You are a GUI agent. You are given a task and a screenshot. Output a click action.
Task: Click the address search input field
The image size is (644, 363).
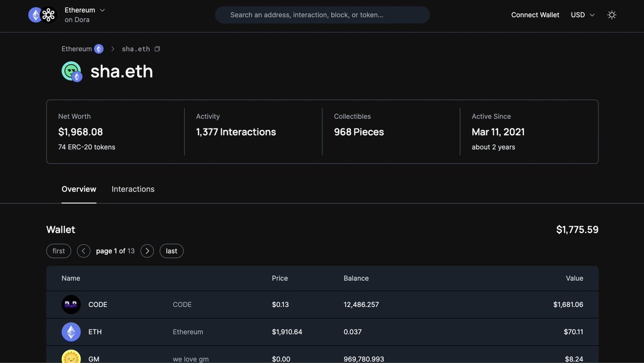coord(322,15)
